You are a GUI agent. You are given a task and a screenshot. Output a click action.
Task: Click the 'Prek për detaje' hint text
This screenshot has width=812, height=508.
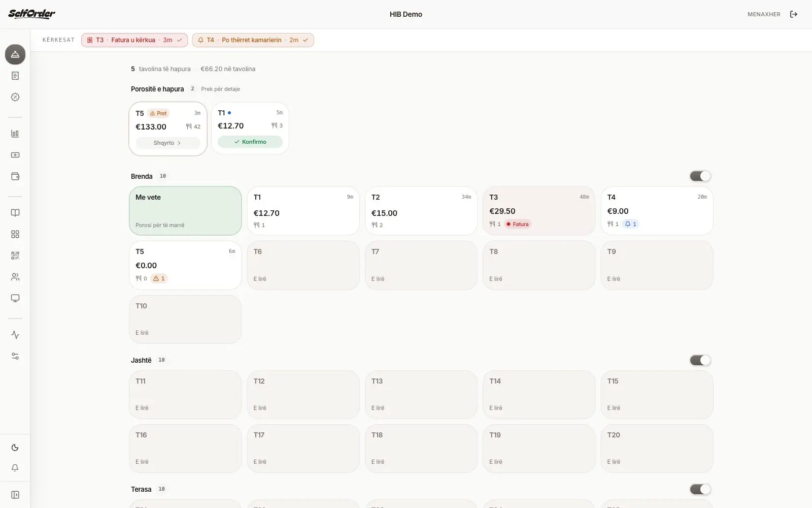coord(220,89)
